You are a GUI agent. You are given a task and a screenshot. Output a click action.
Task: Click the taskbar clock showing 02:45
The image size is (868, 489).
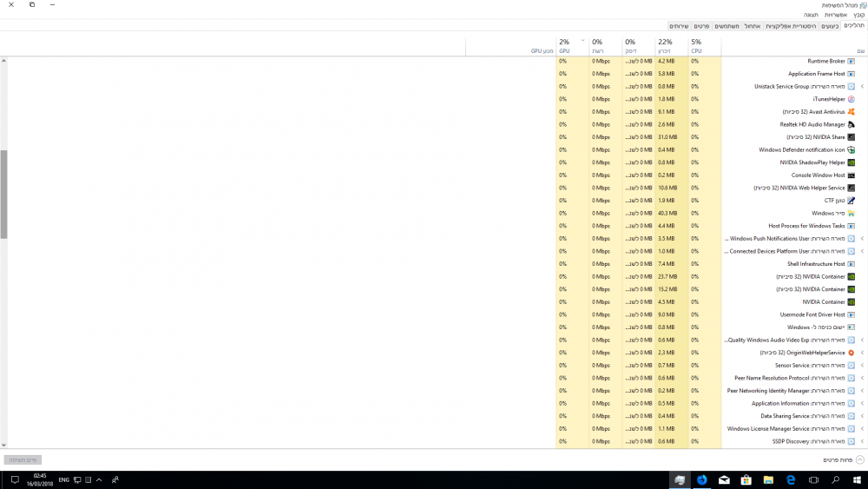40,479
